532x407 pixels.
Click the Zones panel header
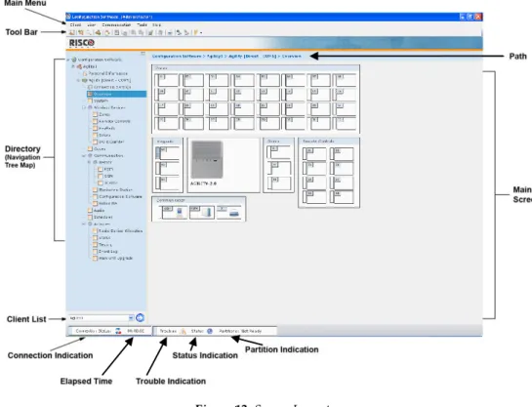(256, 68)
